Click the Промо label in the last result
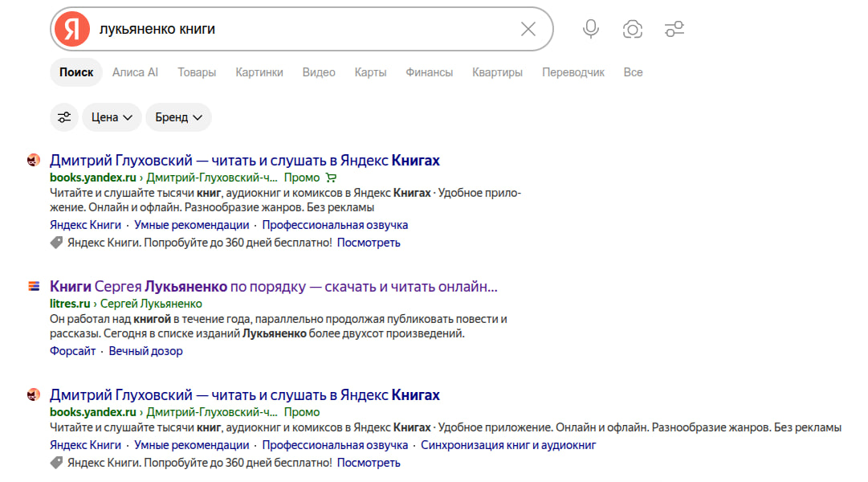 point(302,412)
